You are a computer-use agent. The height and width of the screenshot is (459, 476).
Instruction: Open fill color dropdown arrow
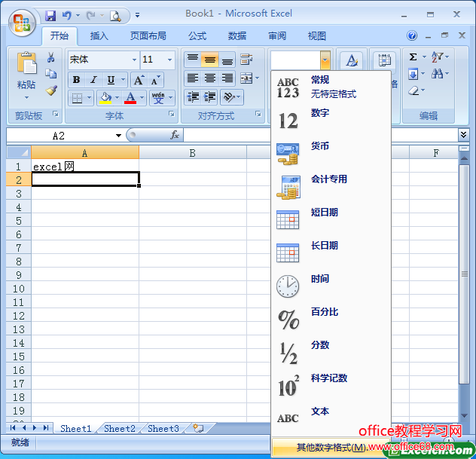point(117,98)
